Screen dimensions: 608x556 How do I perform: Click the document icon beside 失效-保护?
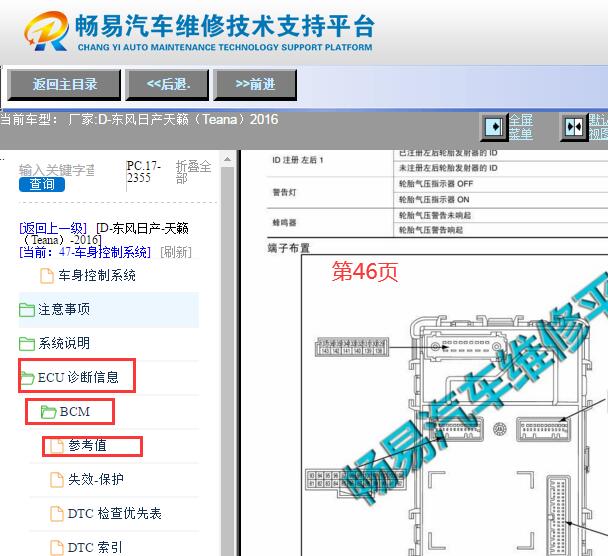(x=57, y=480)
